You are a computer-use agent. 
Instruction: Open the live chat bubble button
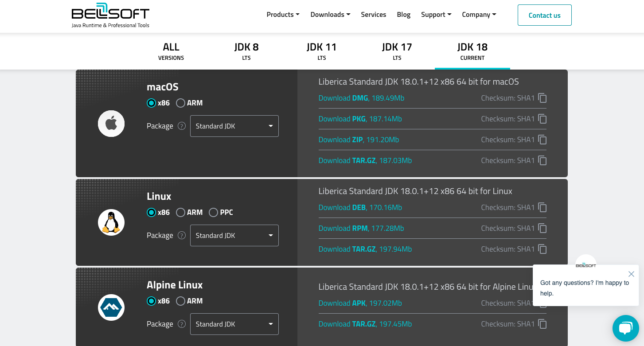[625, 328]
